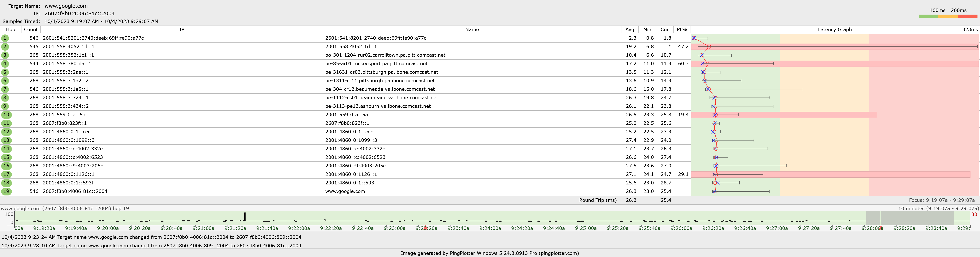This screenshot has height=257, width=980.
Task: Select the green hop 17 circle
Action: (6, 174)
